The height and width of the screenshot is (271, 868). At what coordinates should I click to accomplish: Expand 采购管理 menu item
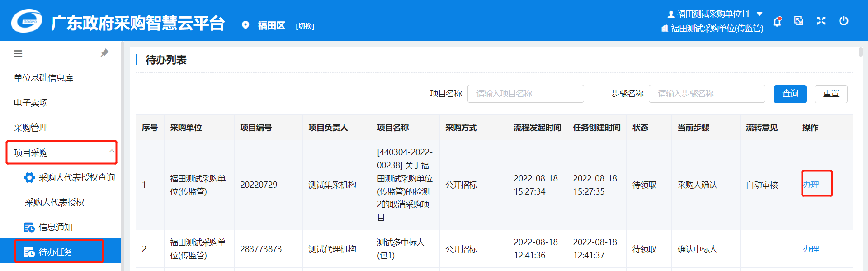click(31, 128)
